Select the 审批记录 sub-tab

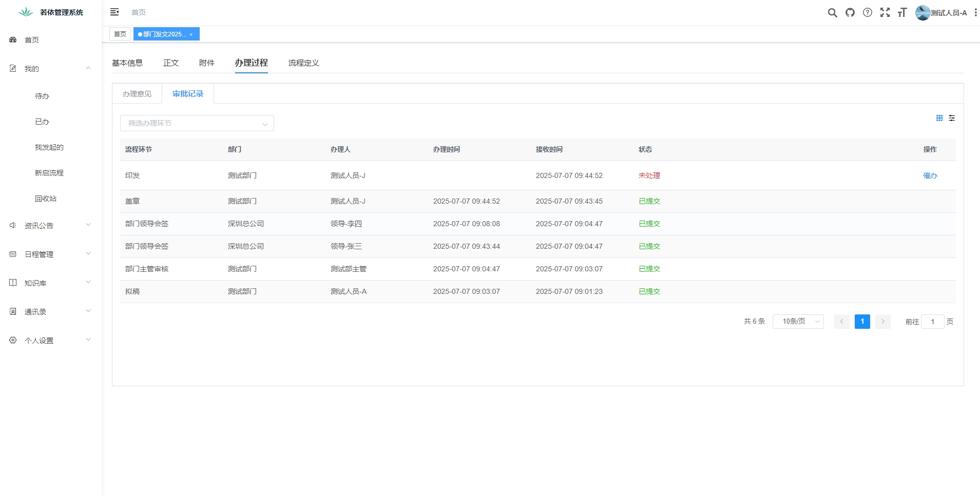coord(188,94)
